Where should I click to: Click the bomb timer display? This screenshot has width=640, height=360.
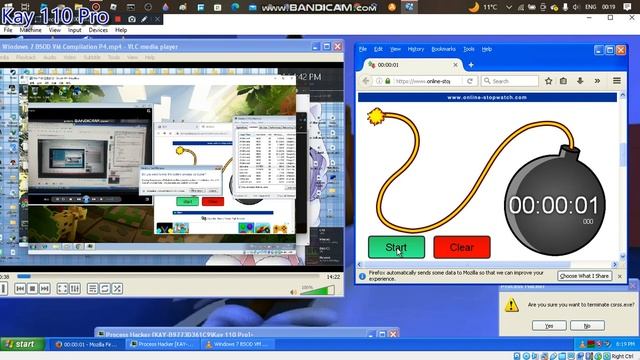553,205
